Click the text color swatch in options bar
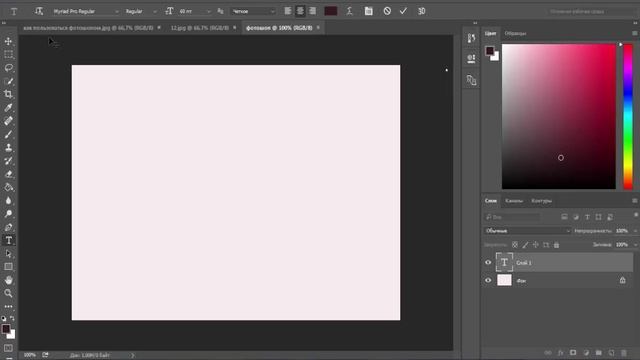The image size is (640, 360). pos(331,11)
